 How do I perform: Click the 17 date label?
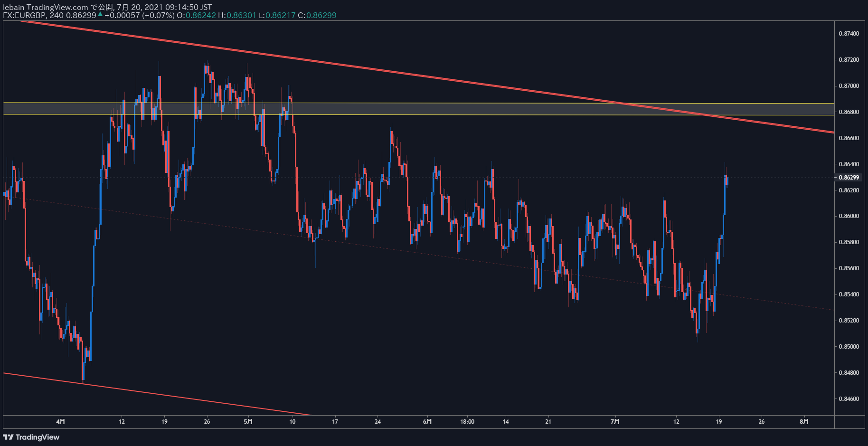click(x=335, y=422)
